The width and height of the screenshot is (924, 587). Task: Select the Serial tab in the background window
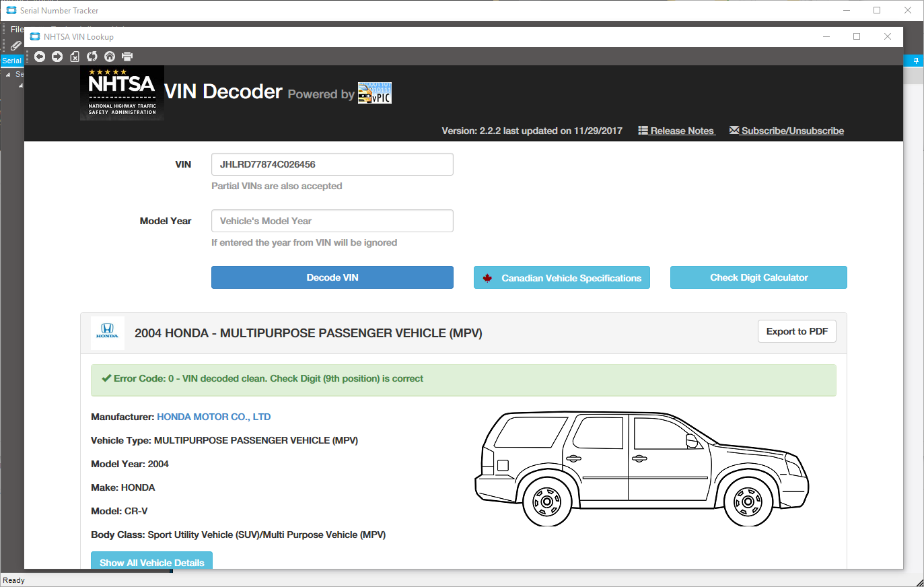coord(11,61)
